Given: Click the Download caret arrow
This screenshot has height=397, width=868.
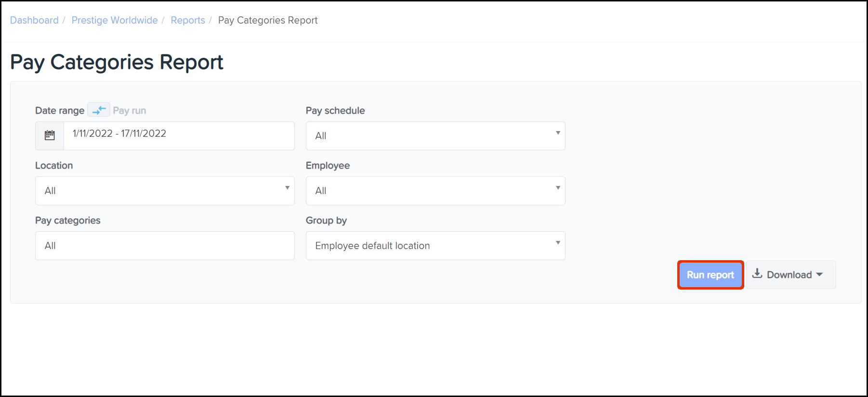Looking at the screenshot, I should tap(820, 275).
